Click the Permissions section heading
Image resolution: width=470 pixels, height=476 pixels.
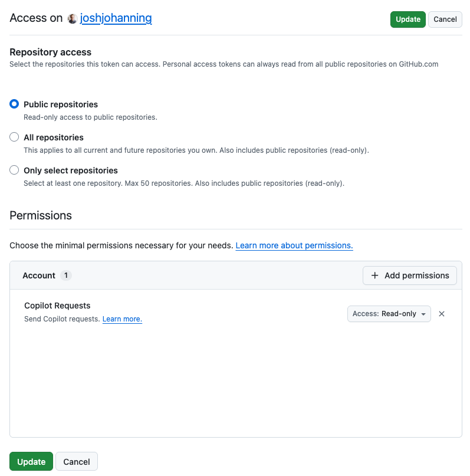coord(41,215)
